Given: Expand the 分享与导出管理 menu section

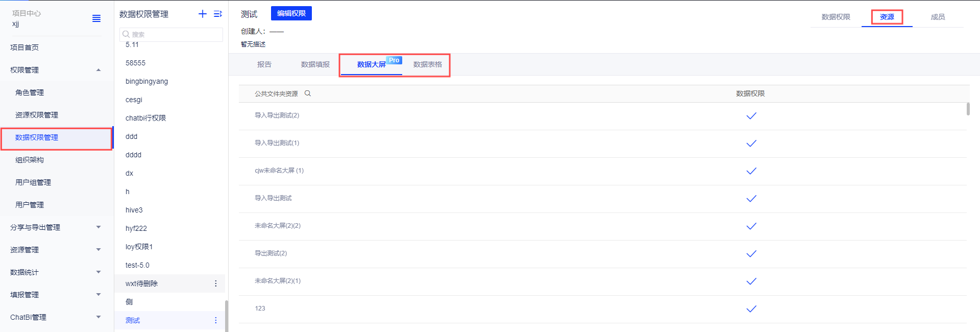Looking at the screenshot, I should (99, 227).
